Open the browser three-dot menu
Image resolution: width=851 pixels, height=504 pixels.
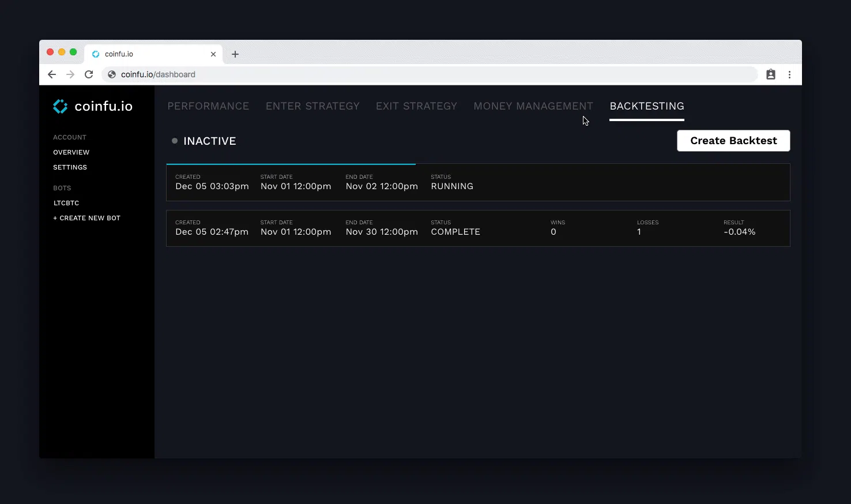pos(789,74)
